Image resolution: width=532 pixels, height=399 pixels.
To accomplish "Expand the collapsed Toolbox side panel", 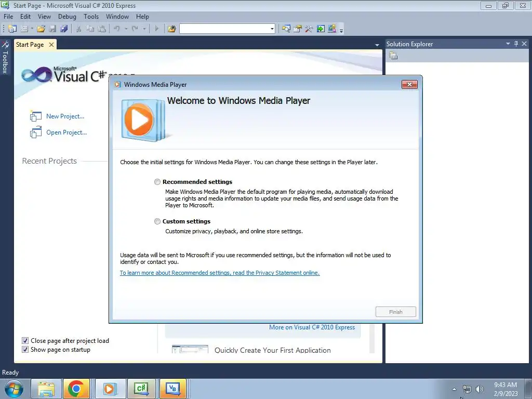I will tap(5, 57).
